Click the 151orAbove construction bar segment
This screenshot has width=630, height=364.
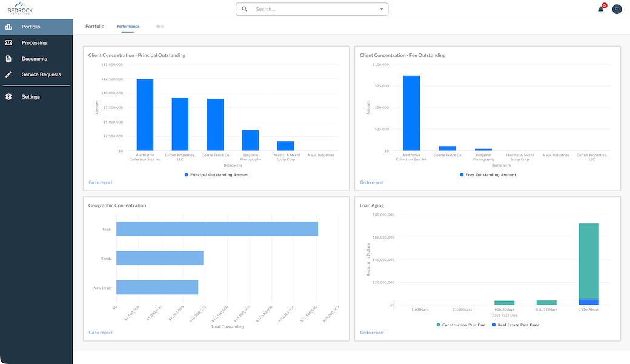(589, 261)
